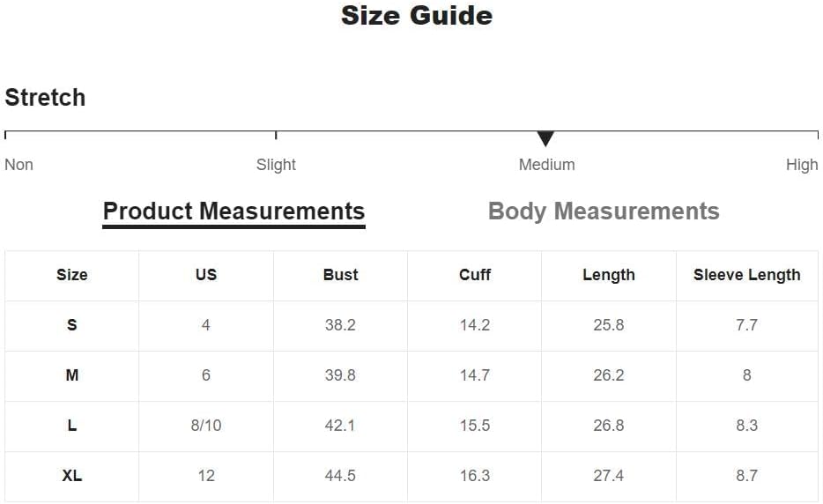Click the 8/10 US size cell

click(x=206, y=426)
